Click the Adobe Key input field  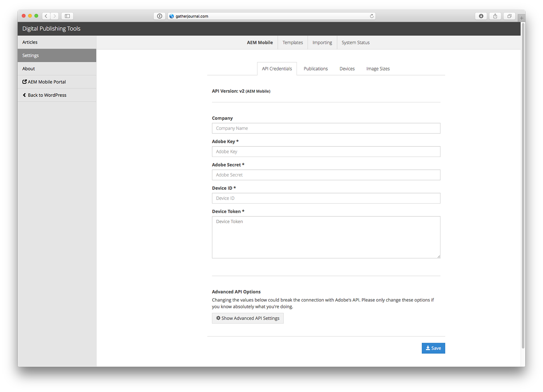tap(326, 152)
